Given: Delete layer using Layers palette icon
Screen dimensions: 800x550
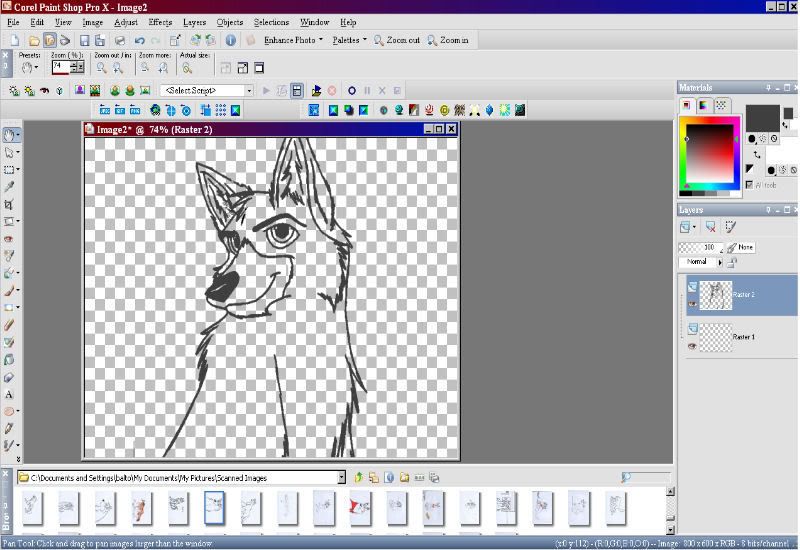Looking at the screenshot, I should (x=710, y=227).
